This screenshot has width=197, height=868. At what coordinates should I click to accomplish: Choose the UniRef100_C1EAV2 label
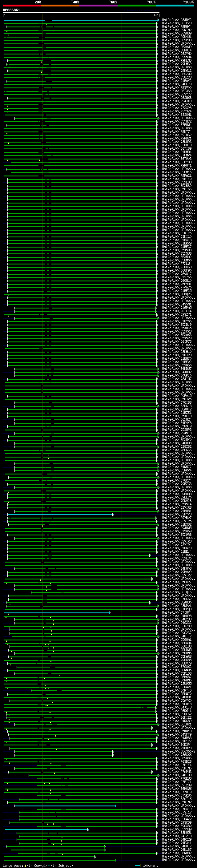click(177, 81)
